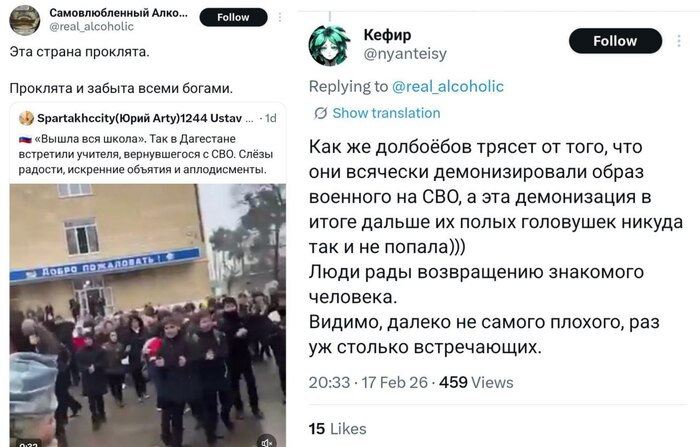Screen dimensions: 700x447
Task: Play the embedded Dagestan school video
Action: 148,315
